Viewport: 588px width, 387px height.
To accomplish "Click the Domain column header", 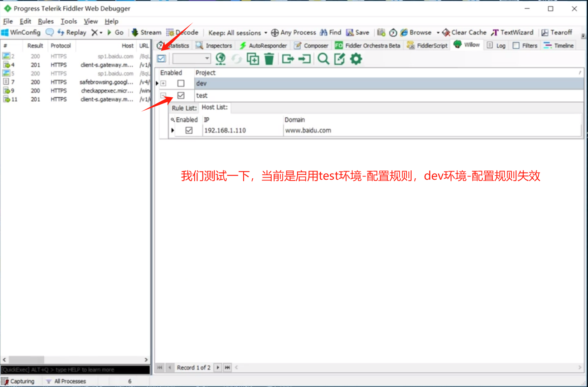I will (432, 120).
